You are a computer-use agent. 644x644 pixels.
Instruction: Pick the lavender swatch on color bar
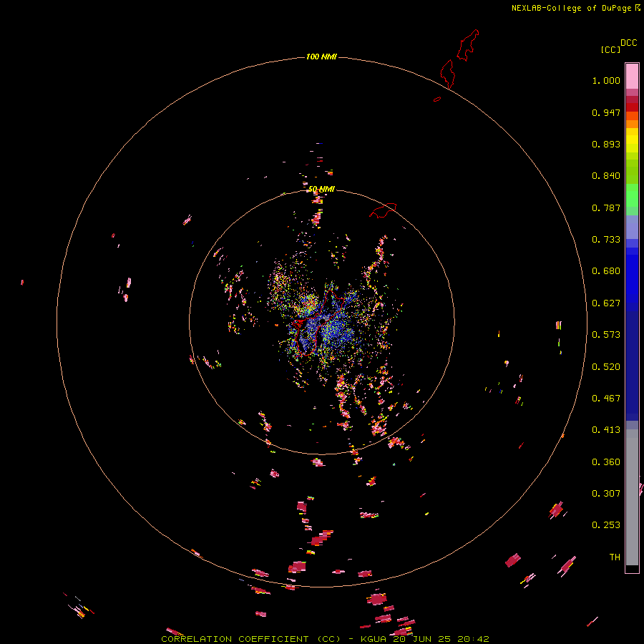click(632, 228)
